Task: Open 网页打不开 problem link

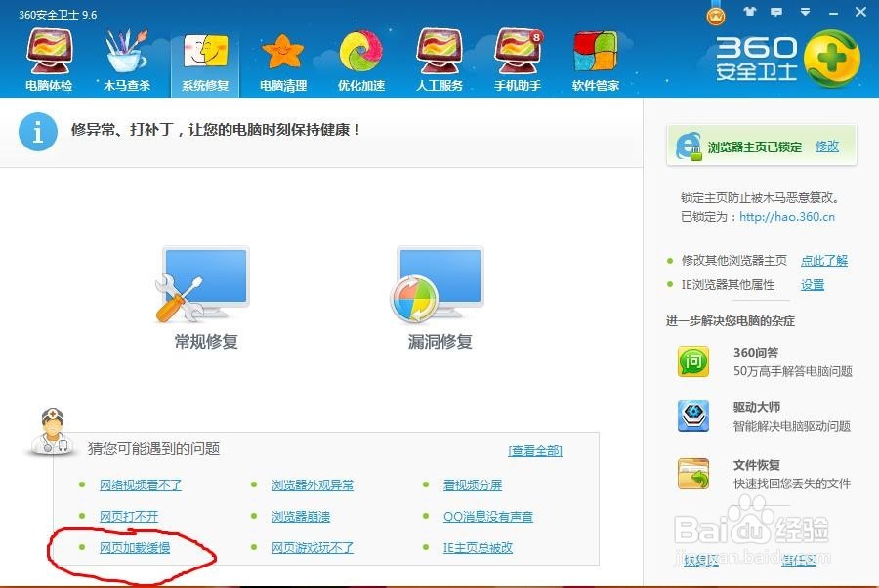Action: point(129,516)
